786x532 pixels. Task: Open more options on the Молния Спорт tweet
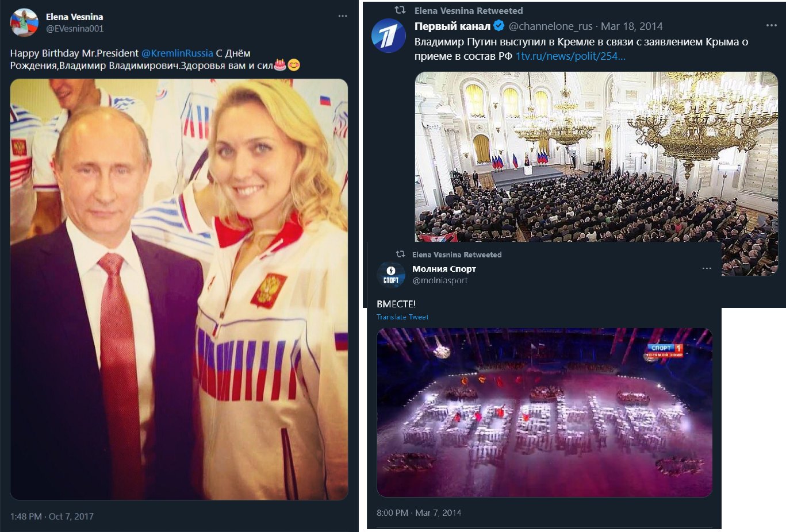[x=707, y=269]
